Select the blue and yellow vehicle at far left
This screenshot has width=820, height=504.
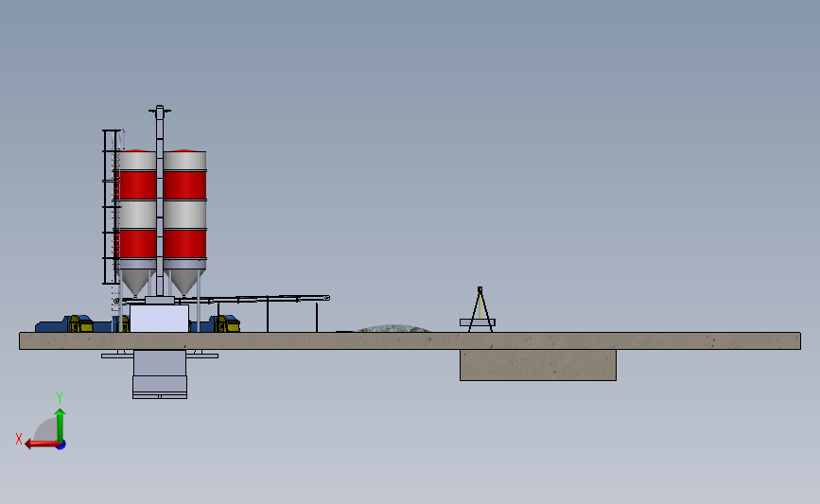[x=64, y=324]
